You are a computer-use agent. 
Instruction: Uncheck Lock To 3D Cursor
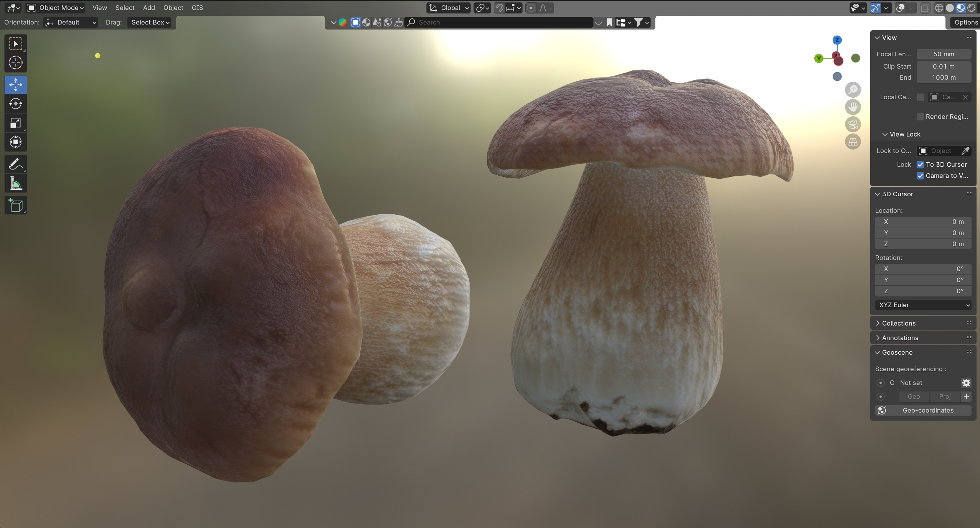pyautogui.click(x=920, y=164)
